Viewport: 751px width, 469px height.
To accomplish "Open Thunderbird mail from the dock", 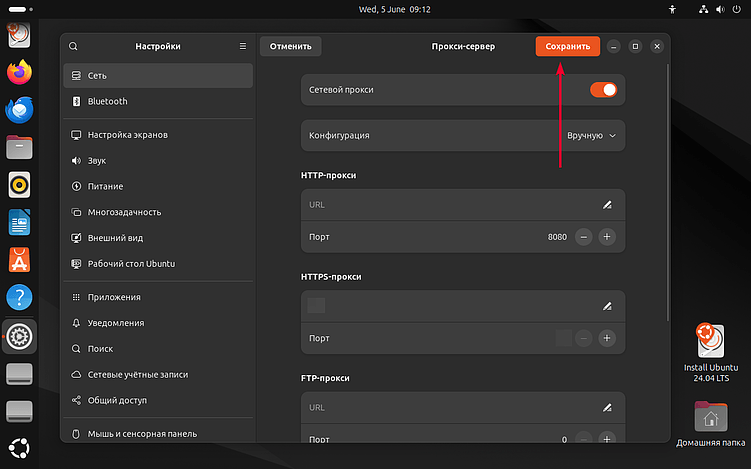I will [x=19, y=111].
